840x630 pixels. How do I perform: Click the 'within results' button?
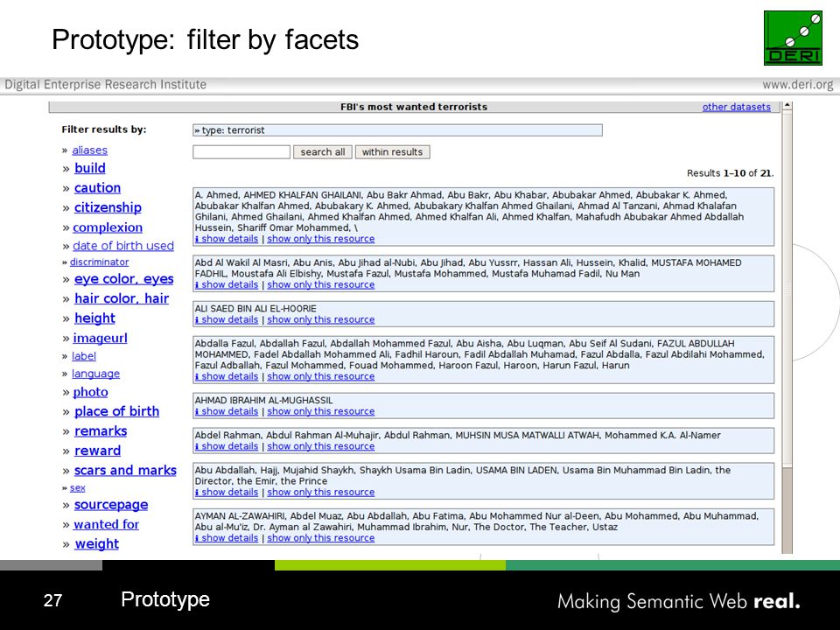click(x=392, y=152)
